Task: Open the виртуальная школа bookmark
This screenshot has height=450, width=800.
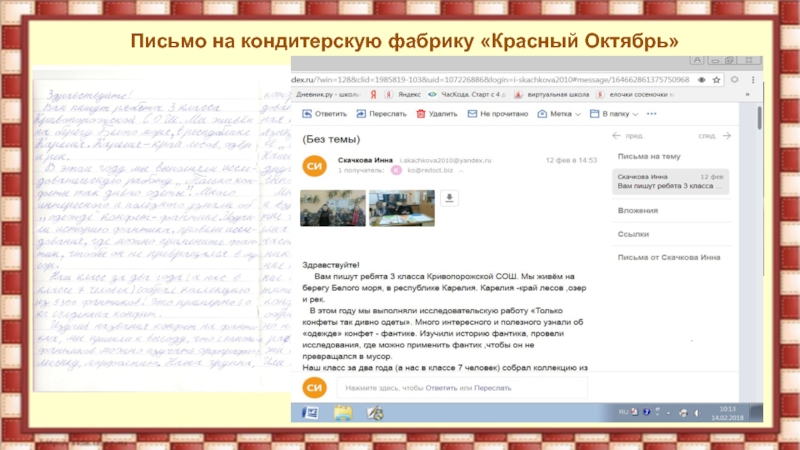Action: coord(552,94)
